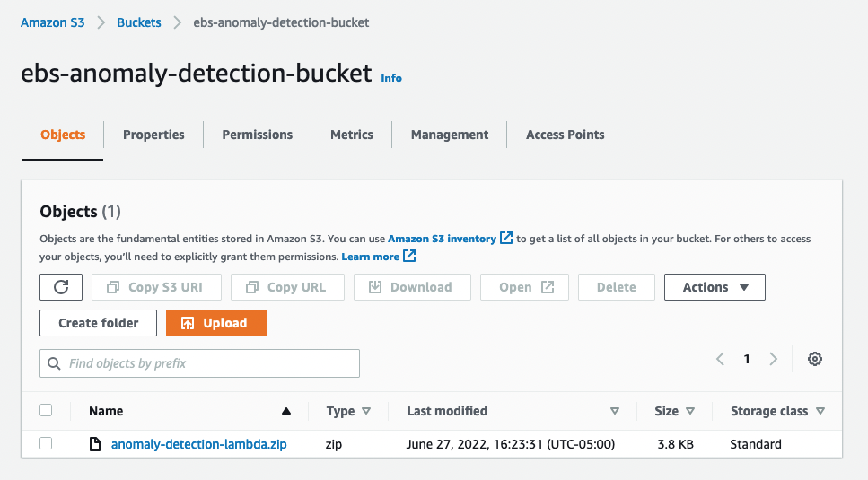Open the Actions dropdown menu
Image resolution: width=868 pixels, height=480 pixels.
pos(715,287)
